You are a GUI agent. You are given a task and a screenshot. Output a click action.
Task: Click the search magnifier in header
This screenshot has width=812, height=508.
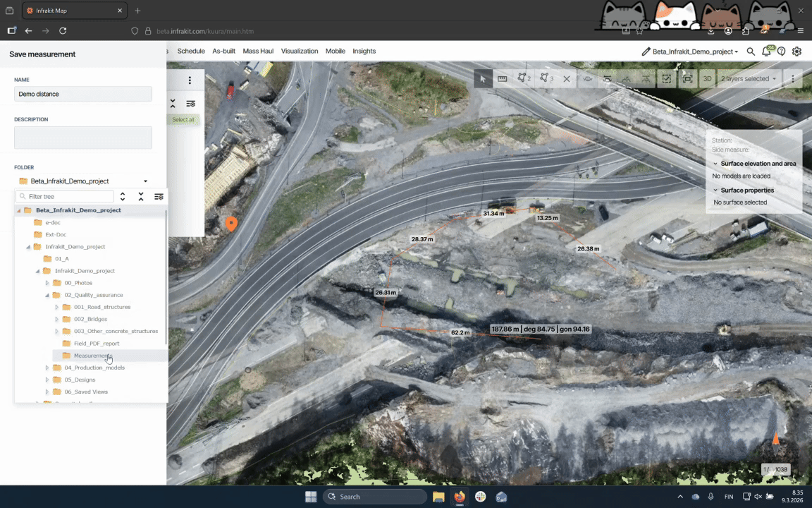[751, 52]
